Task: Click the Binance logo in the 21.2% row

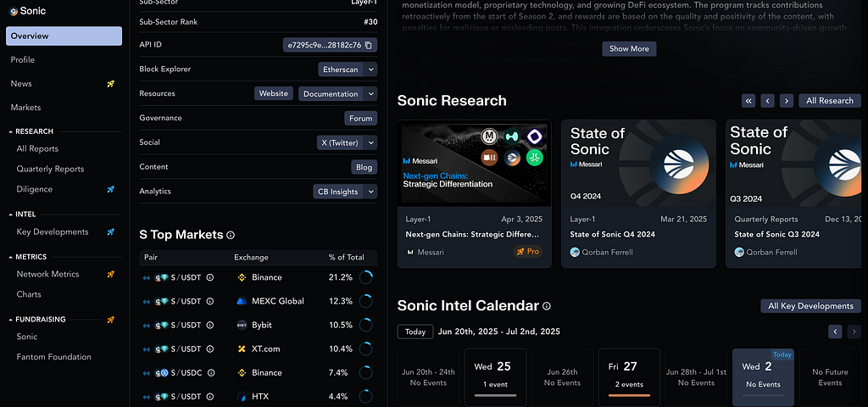Action: pos(242,277)
